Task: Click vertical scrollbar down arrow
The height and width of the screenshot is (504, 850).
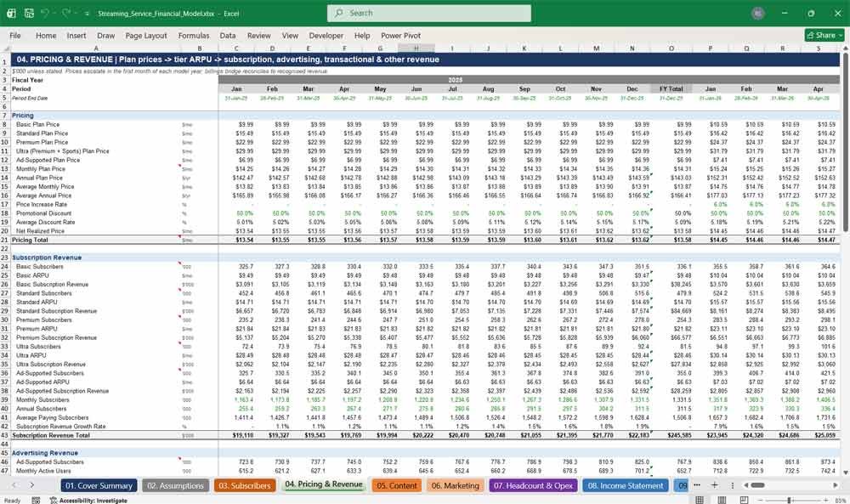Action: point(845,473)
